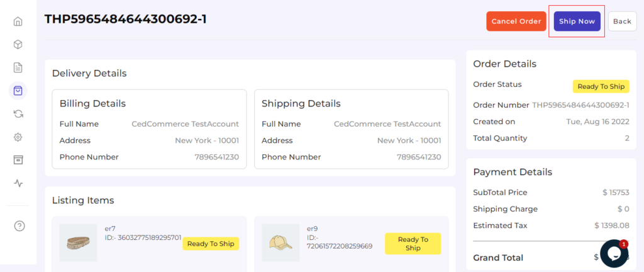Click the Back button
Screen dimensions: 644x272
tap(622, 21)
